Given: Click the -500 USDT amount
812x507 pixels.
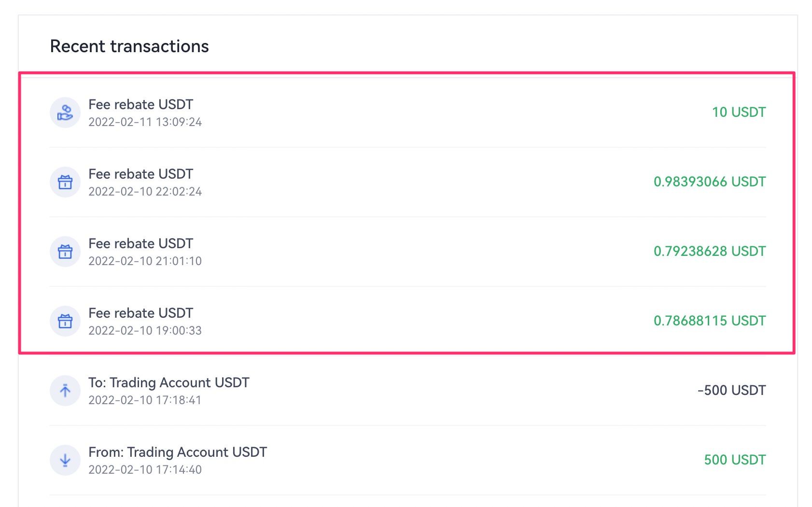Looking at the screenshot, I should click(731, 391).
